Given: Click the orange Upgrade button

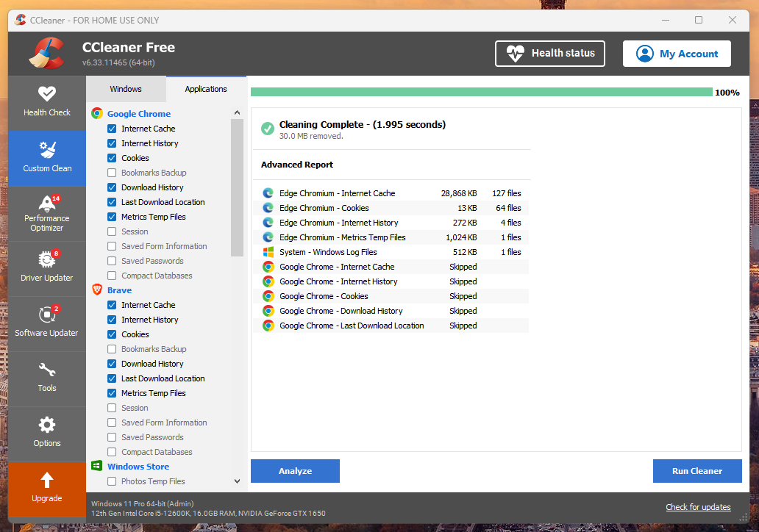Looking at the screenshot, I should point(47,489).
